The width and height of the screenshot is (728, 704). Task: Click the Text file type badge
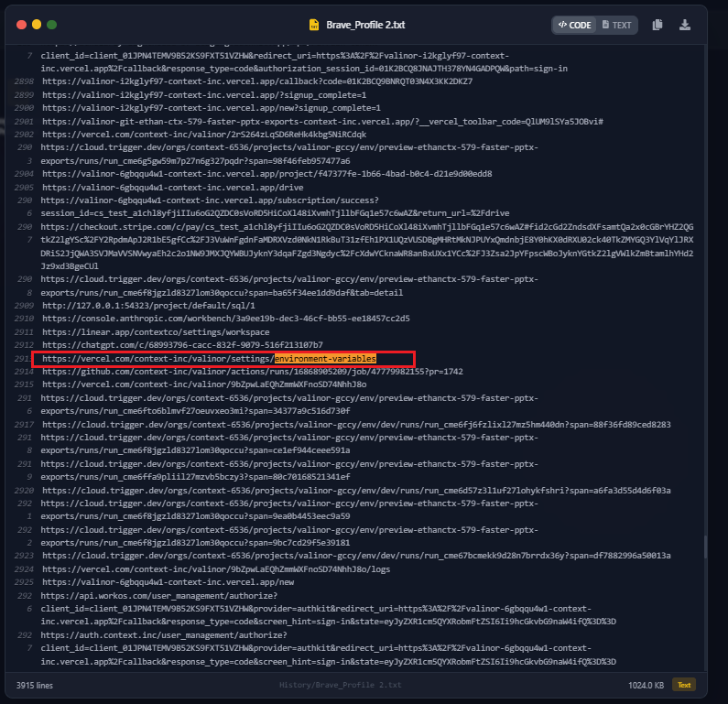coord(684,685)
